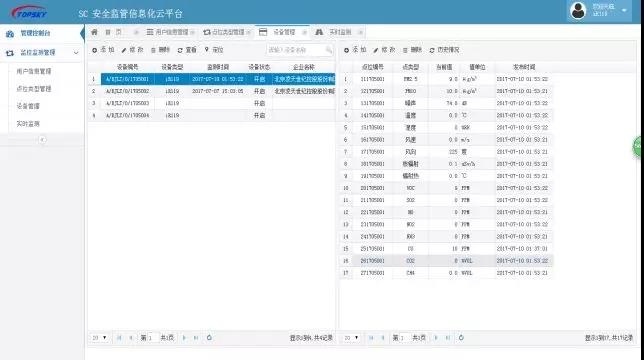Click the edit button in right point toolbar

pyautogui.click(x=384, y=50)
